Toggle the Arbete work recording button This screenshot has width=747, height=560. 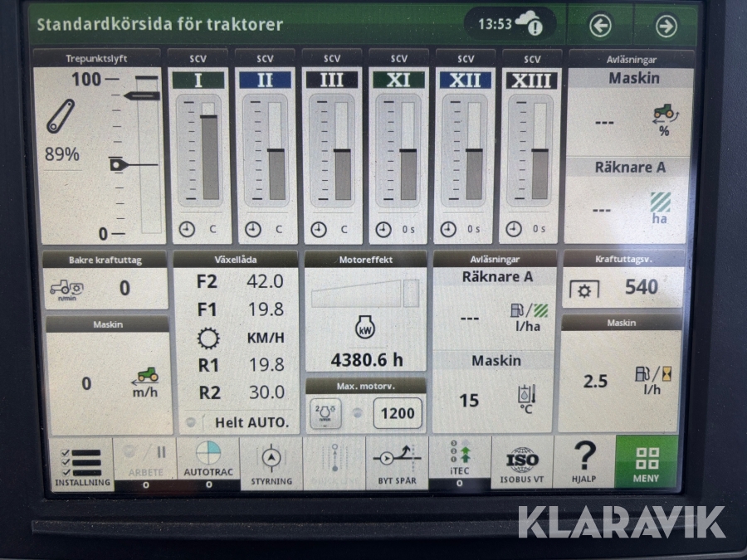pyautogui.click(x=145, y=463)
